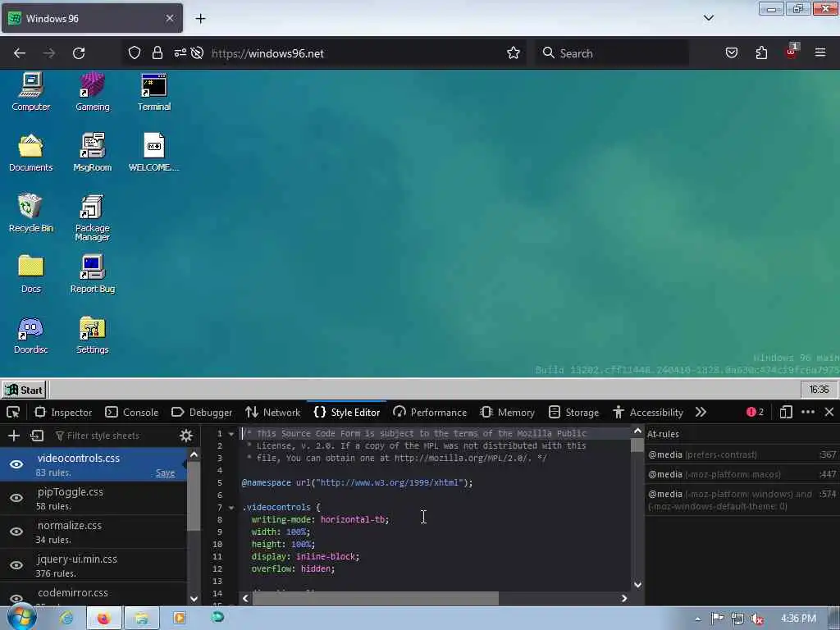The image size is (840, 630).
Task: Show hidden tray icons arrow
Action: point(697,619)
